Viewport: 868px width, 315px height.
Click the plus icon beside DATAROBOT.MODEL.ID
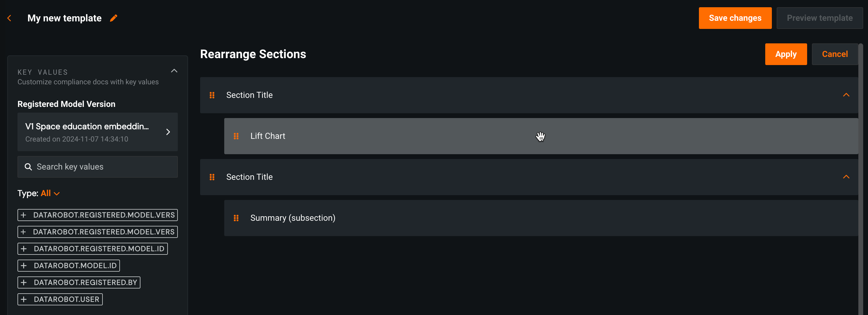24,266
